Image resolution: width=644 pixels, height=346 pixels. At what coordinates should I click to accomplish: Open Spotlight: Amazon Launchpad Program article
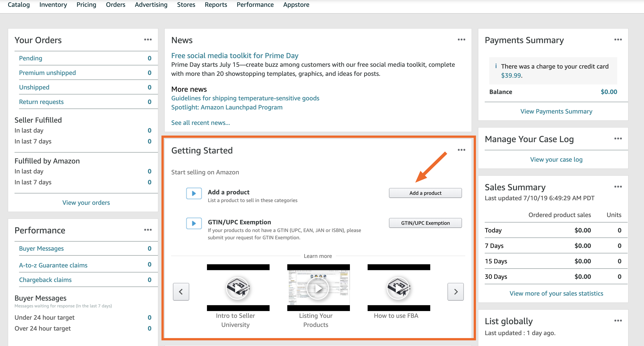pyautogui.click(x=227, y=107)
